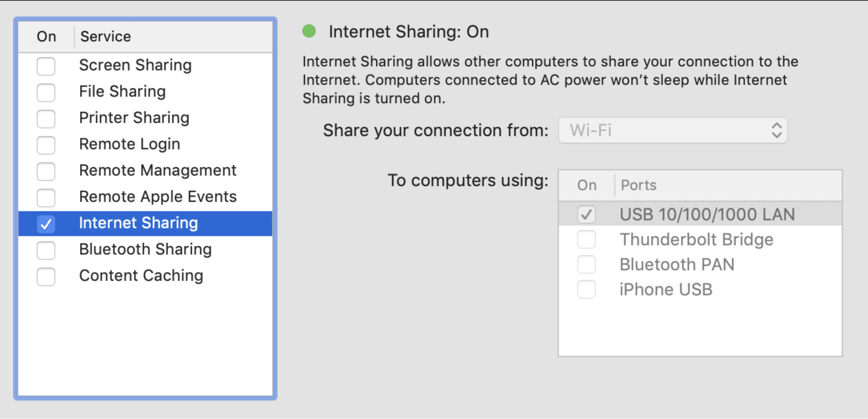This screenshot has height=419, width=868.
Task: Select the Remote Management service label
Action: (158, 171)
